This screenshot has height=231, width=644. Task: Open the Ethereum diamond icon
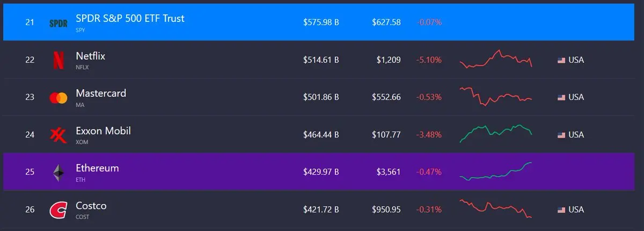[x=58, y=172]
